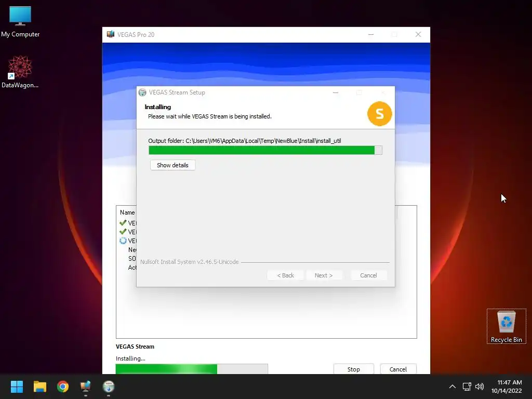Select the DataWagon desktop shortcut

tap(20, 72)
